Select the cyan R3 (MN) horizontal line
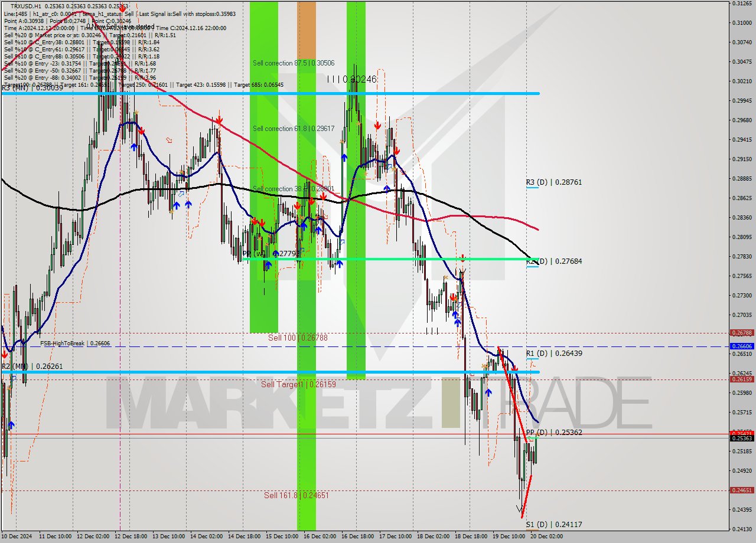The image size is (756, 543). (270, 93)
